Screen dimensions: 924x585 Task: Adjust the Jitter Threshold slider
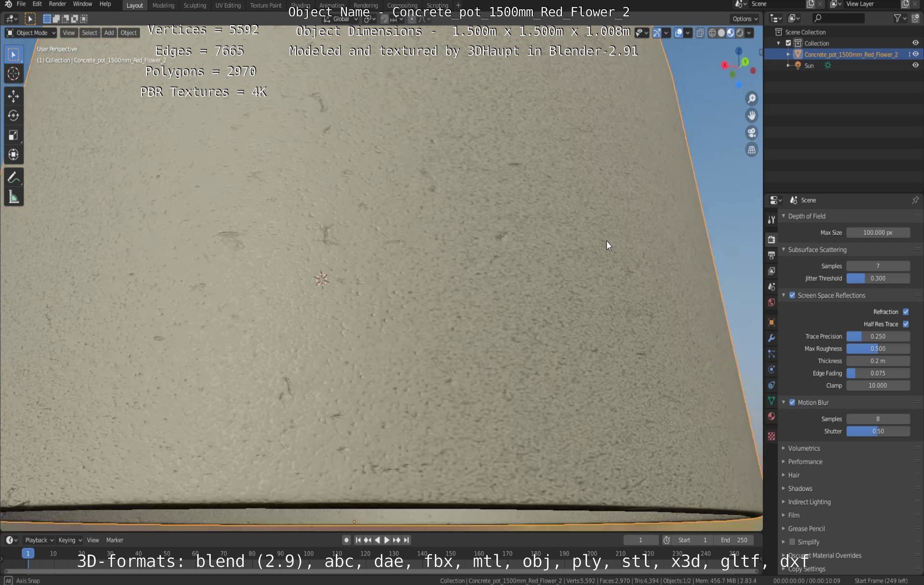coord(878,278)
